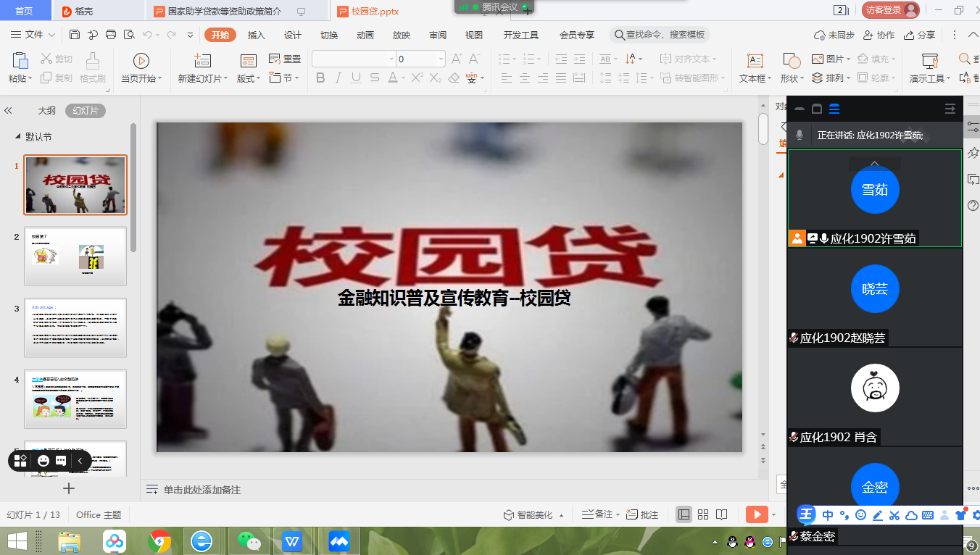Switch to reading view in status bar
This screenshot has height=555, width=980.
[721, 514]
